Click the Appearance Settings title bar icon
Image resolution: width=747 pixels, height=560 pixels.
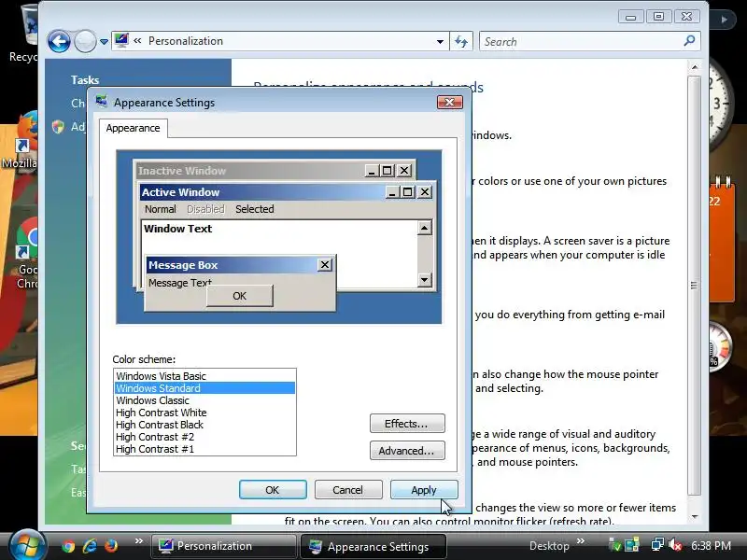click(x=102, y=102)
